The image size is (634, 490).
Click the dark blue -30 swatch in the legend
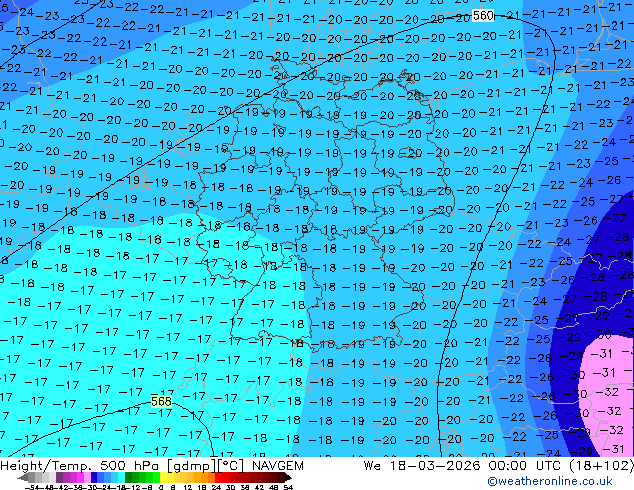coord(94,478)
